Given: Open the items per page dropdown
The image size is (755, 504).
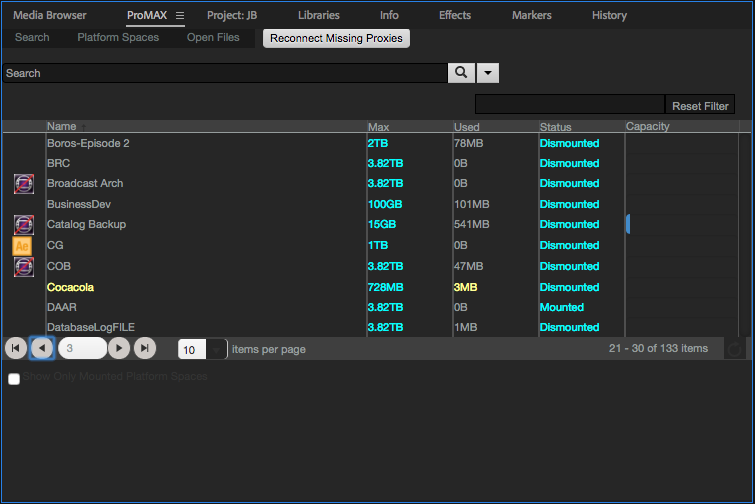Looking at the screenshot, I should [217, 349].
